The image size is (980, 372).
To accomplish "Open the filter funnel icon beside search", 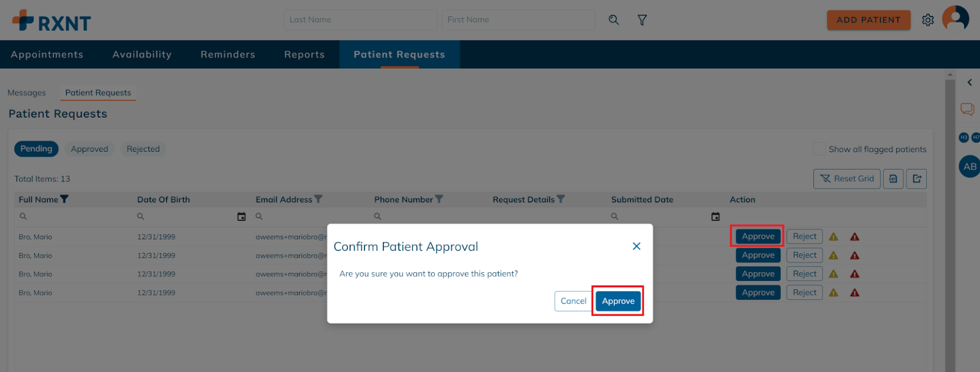I will [642, 20].
